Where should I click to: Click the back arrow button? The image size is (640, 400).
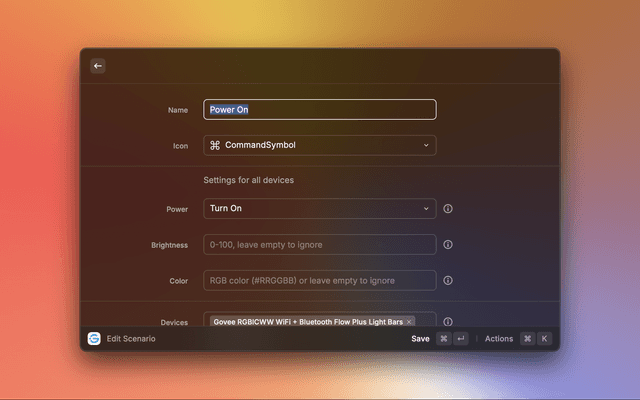pos(98,66)
